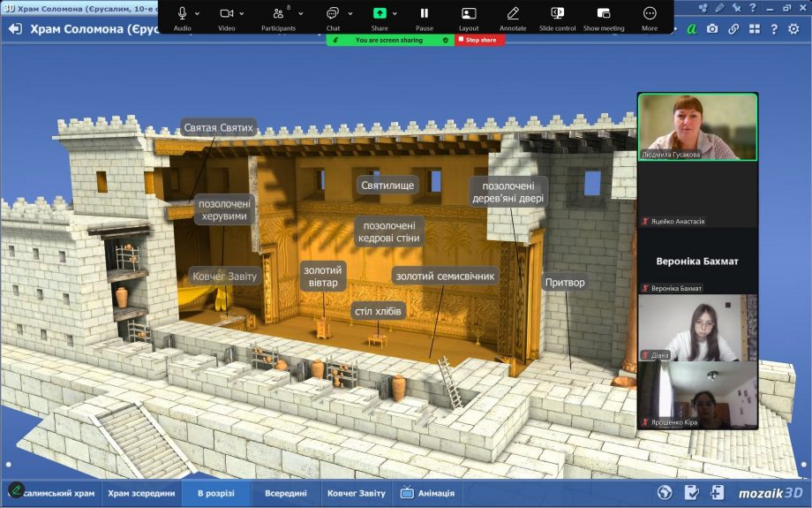812x508 pixels.
Task: Copy the scene link using chain icon
Action: (733, 29)
